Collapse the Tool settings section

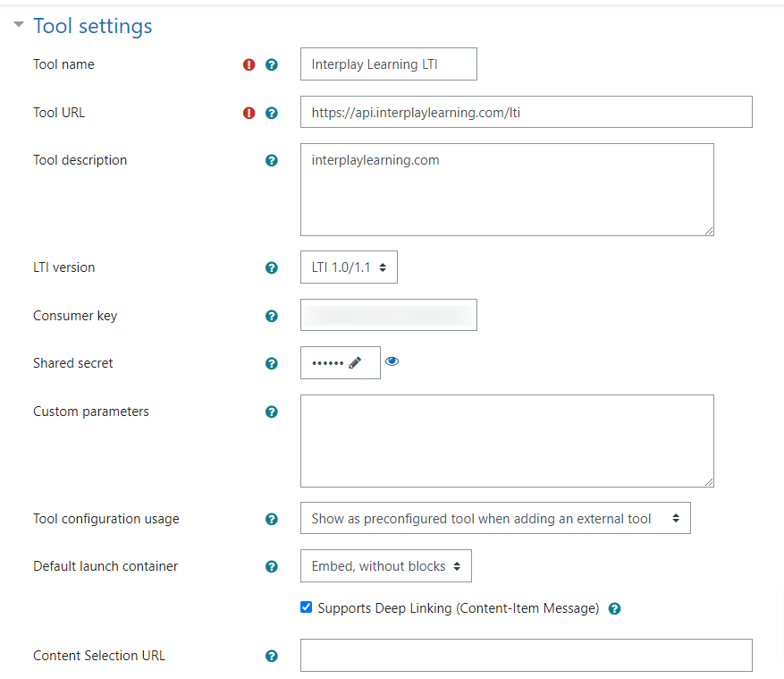tap(19, 24)
